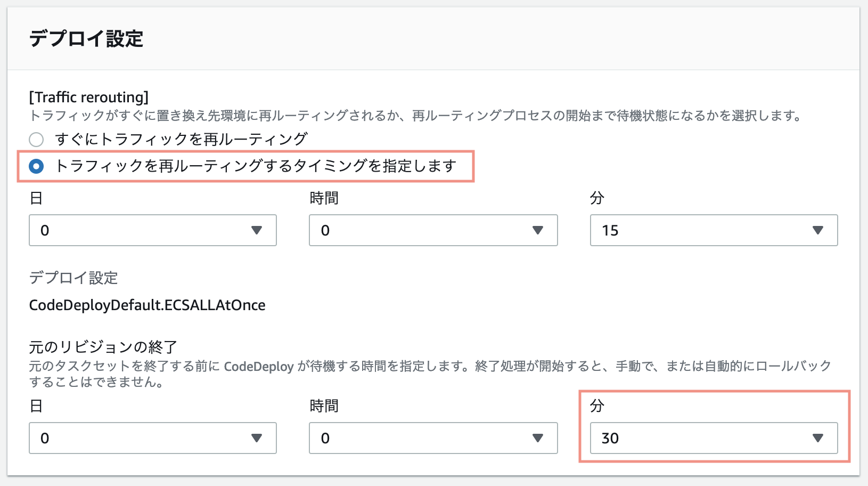The image size is (868, 486).
Task: Click the "すぐにトラフィックを再ルーティング" option label text
Action: pyautogui.click(x=181, y=140)
